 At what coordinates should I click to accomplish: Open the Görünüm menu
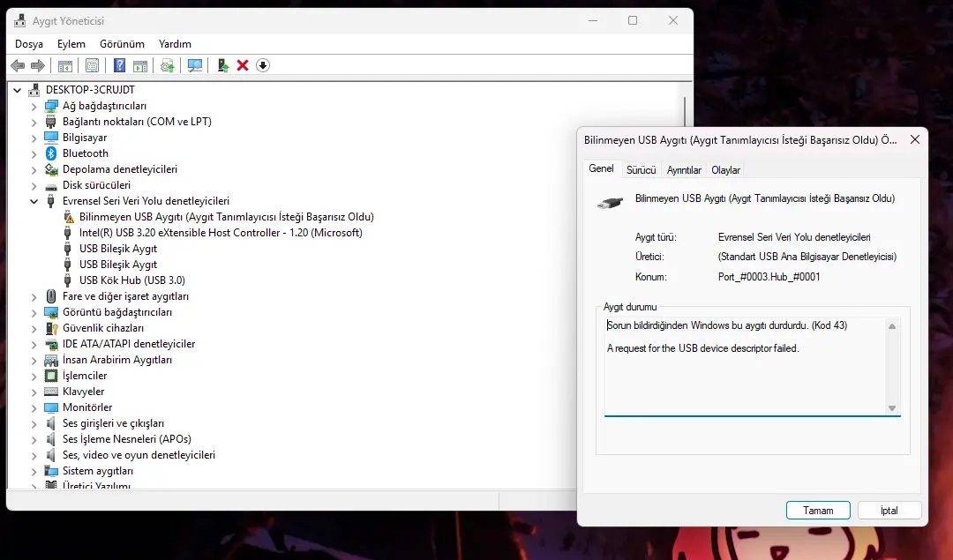pos(122,44)
